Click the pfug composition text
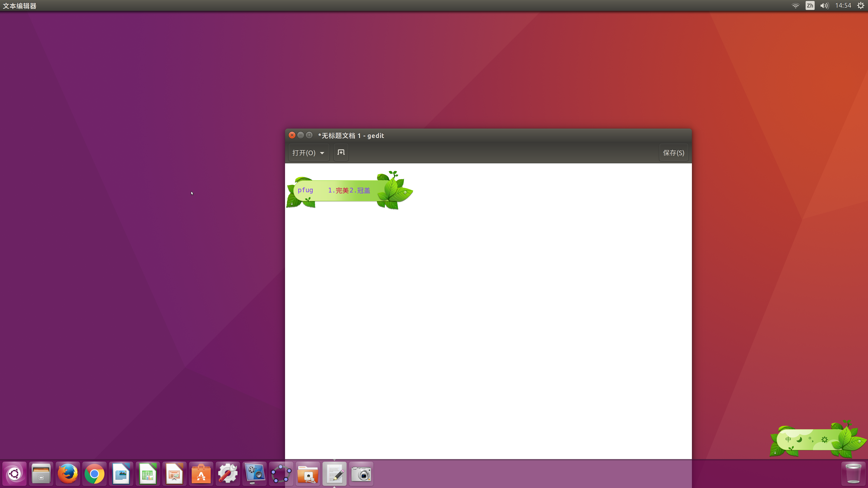 (x=305, y=190)
